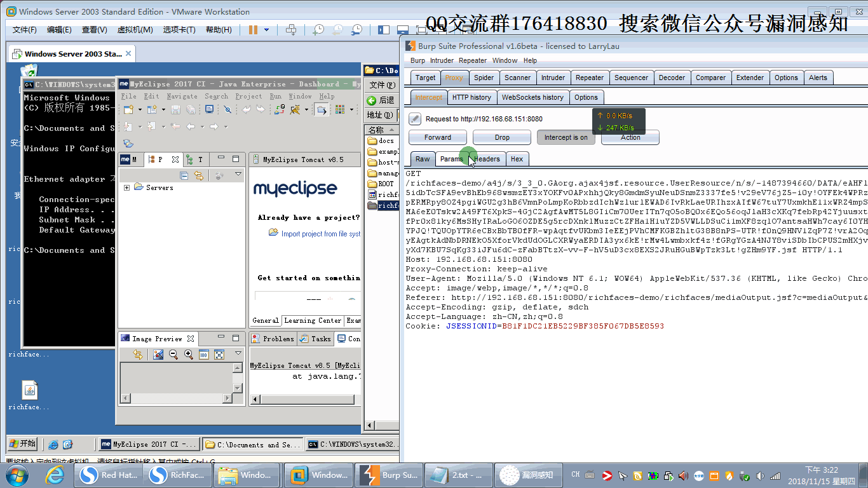The height and width of the screenshot is (488, 868).
Task: Switch to the Raw request view tab
Action: [x=423, y=159]
